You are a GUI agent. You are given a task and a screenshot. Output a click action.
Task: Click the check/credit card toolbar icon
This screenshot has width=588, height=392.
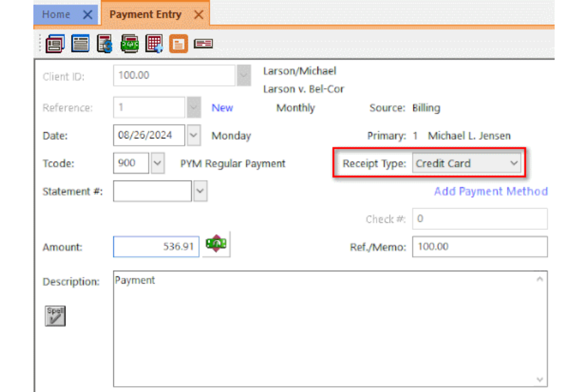[x=203, y=44]
